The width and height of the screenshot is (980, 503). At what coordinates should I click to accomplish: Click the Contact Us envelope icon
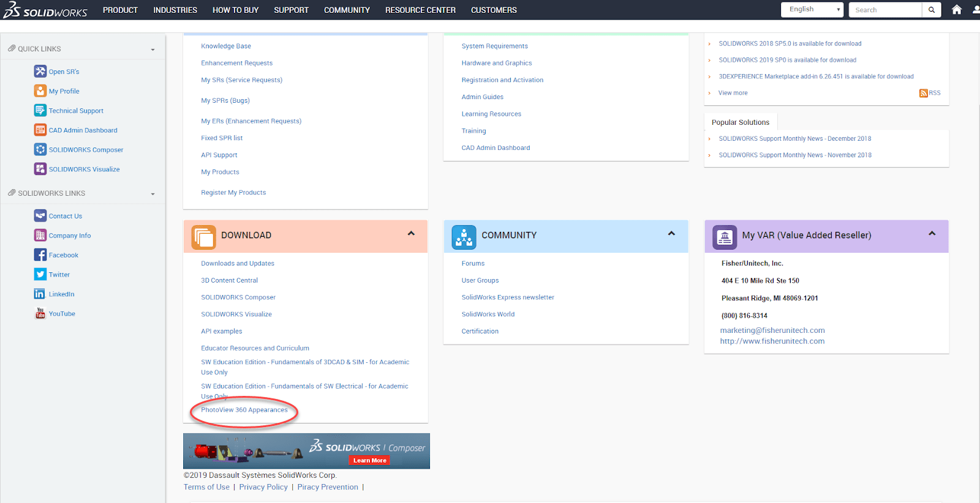point(40,215)
